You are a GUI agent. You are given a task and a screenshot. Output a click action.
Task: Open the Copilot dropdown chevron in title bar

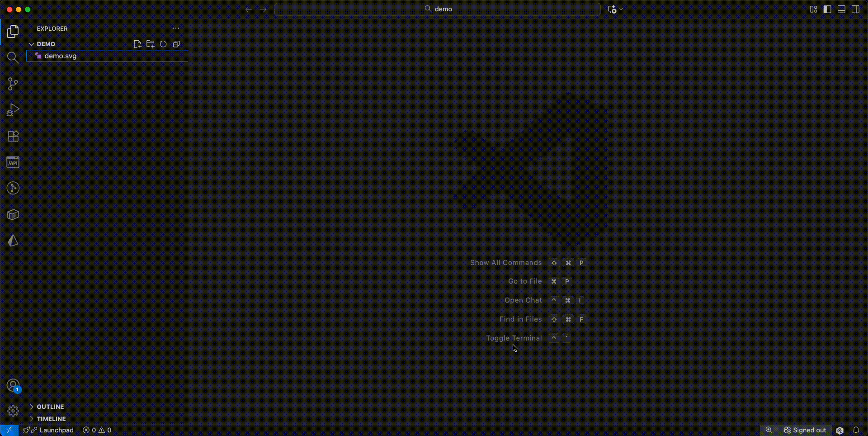(x=621, y=9)
